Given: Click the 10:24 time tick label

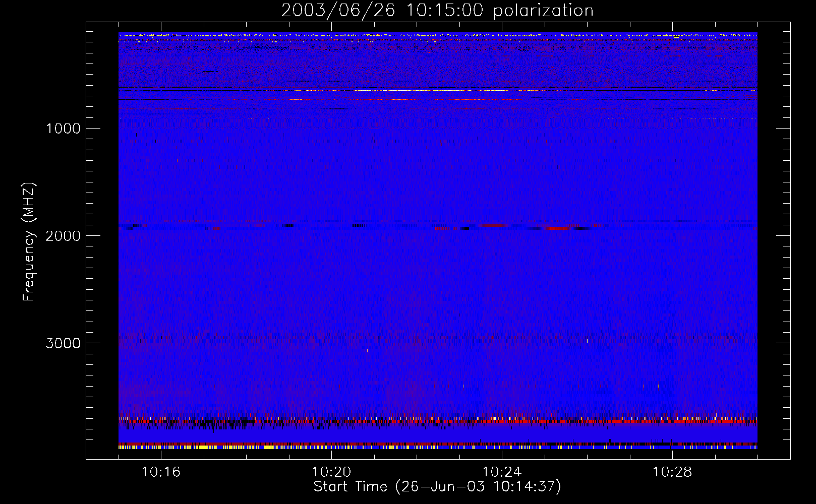Looking at the screenshot, I should pos(502,472).
